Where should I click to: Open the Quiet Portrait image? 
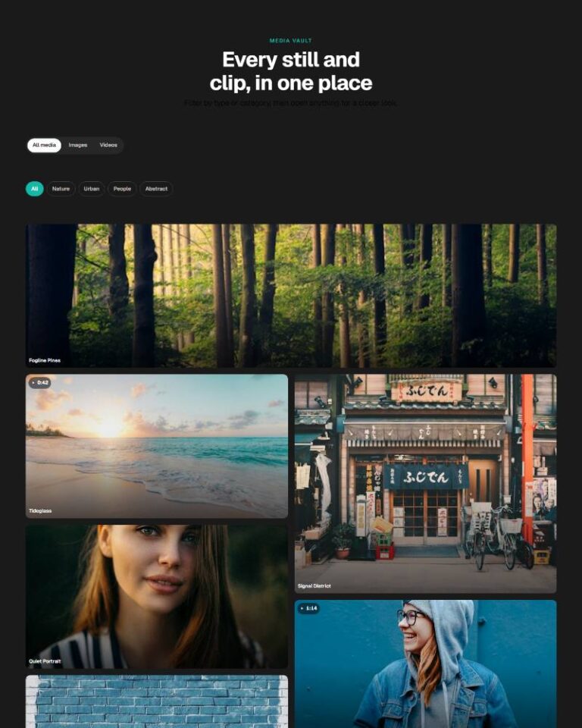(157, 597)
